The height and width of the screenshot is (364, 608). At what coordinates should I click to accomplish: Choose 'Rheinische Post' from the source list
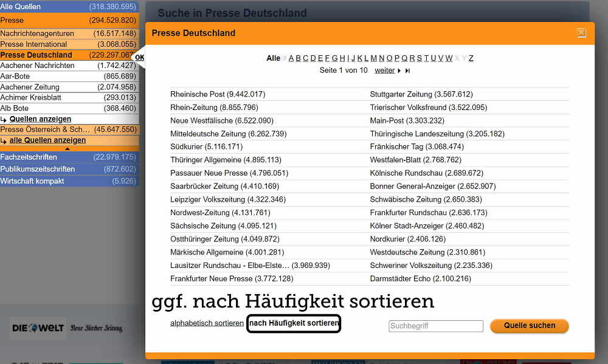pos(198,94)
